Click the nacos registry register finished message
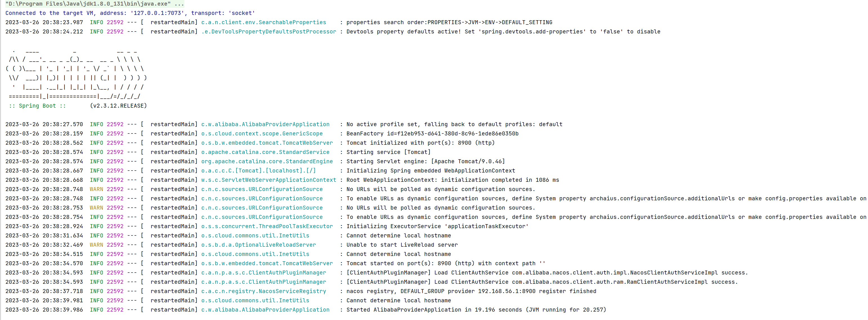 [x=471, y=291]
